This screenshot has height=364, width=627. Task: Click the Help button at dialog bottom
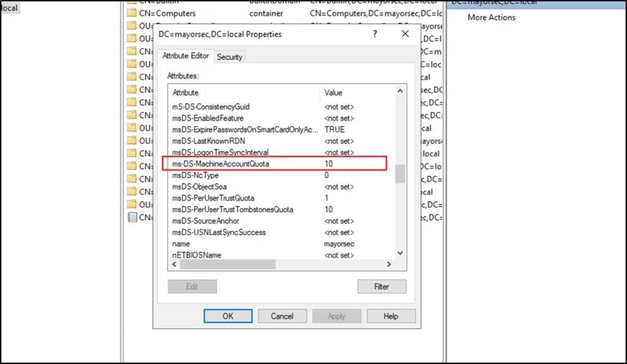coord(391,316)
